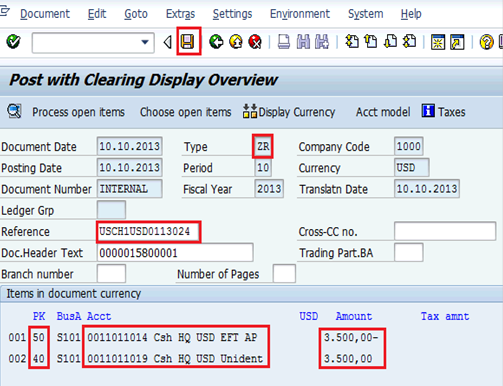Click the Number of Pages field

click(284, 274)
